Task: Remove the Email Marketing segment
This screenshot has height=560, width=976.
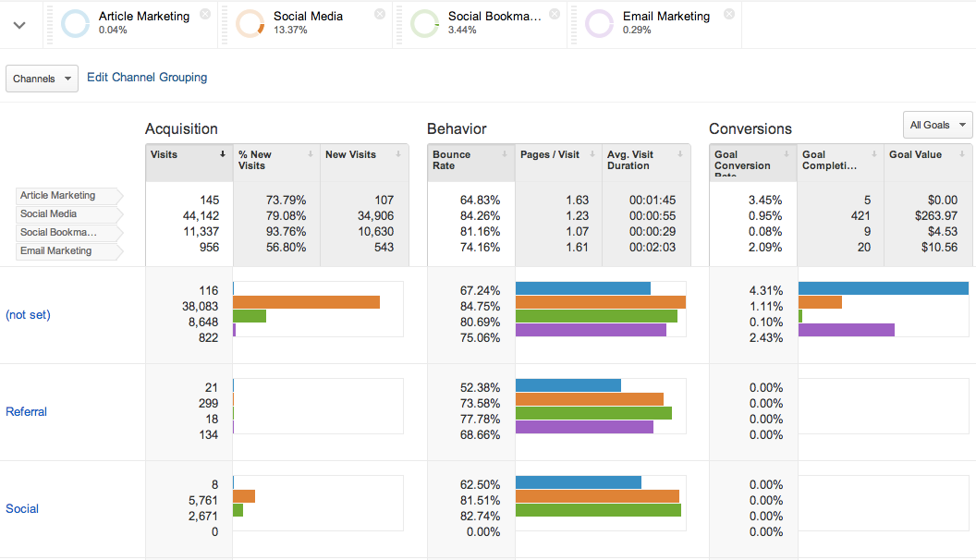Action: pos(729,14)
